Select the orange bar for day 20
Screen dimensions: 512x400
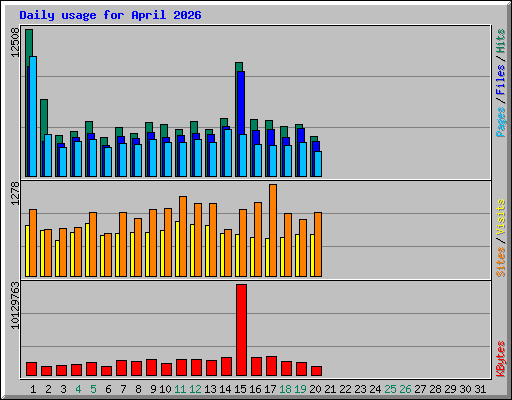[318, 244]
